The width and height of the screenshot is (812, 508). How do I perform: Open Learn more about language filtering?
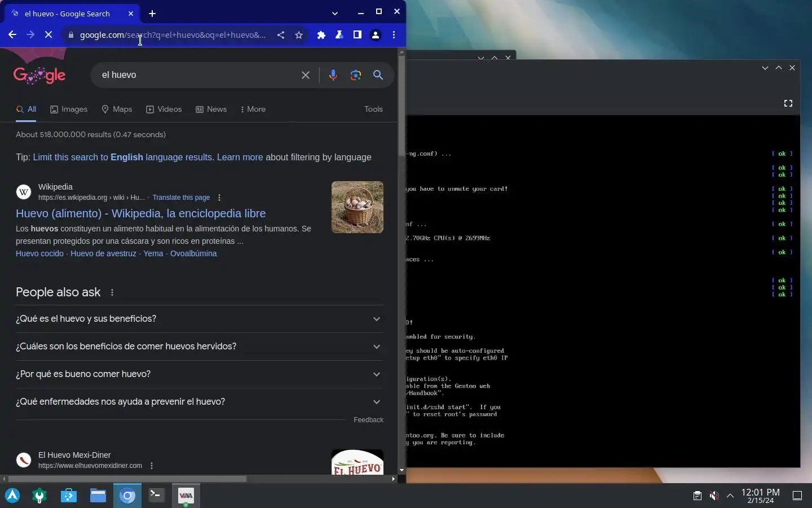point(240,157)
